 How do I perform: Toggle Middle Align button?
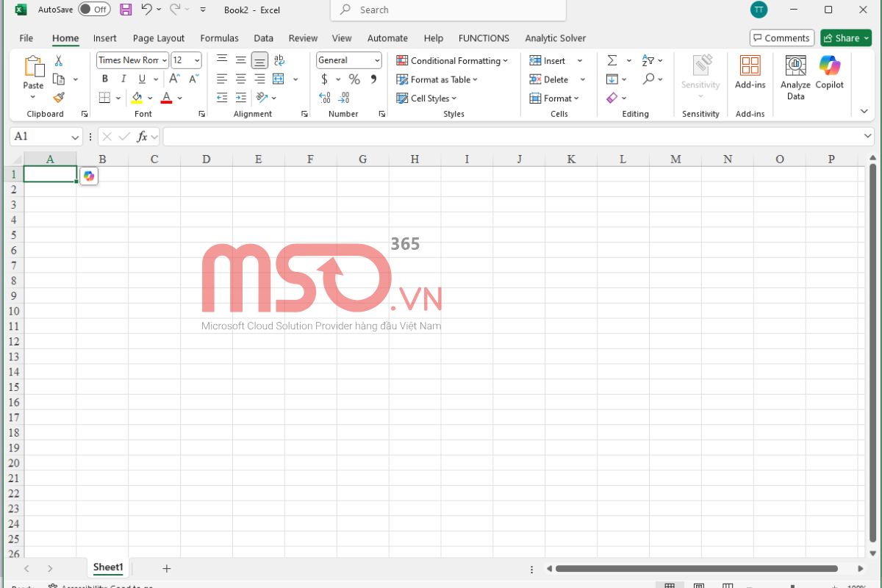241,60
